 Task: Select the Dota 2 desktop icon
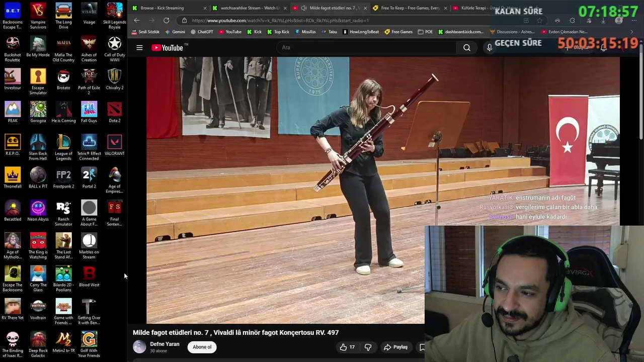point(115,112)
